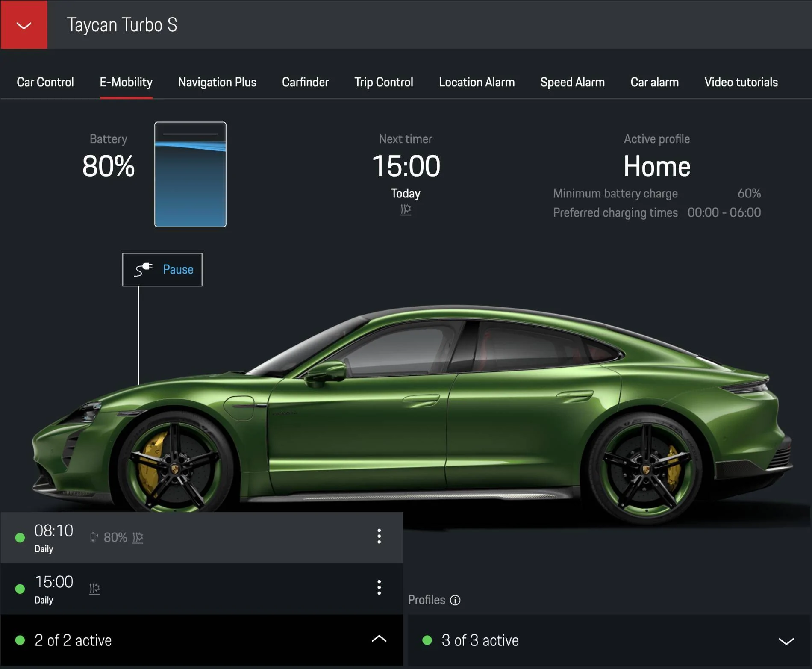The width and height of the screenshot is (812, 669).
Task: Click climate icon on 08:10 timer
Action: (138, 537)
